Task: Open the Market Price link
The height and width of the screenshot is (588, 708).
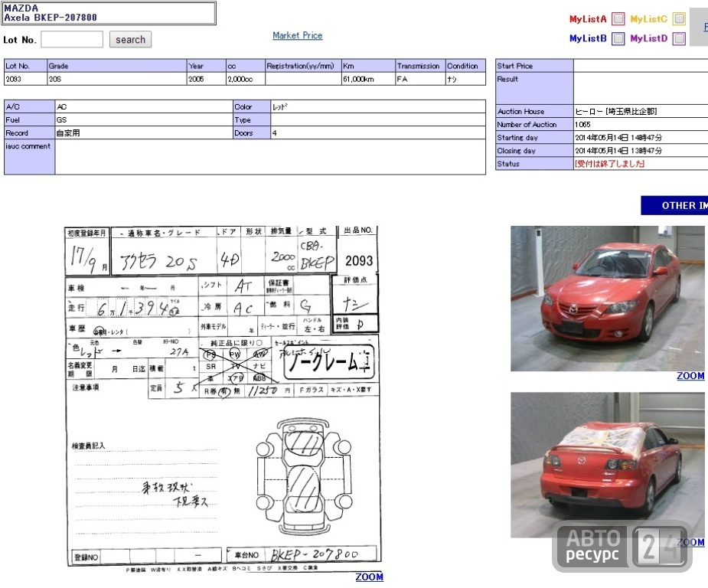Action: click(x=298, y=35)
